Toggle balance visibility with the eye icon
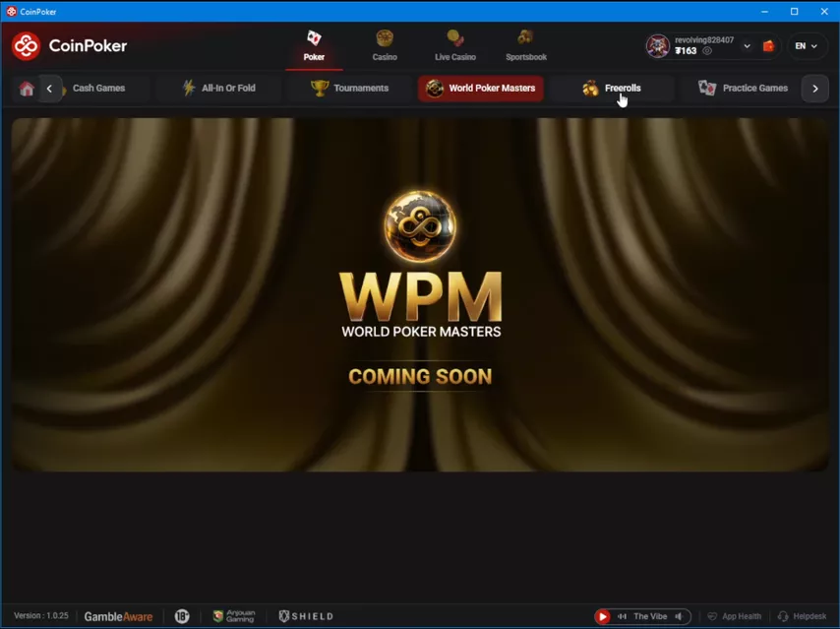The width and height of the screenshot is (840, 629). coord(706,51)
